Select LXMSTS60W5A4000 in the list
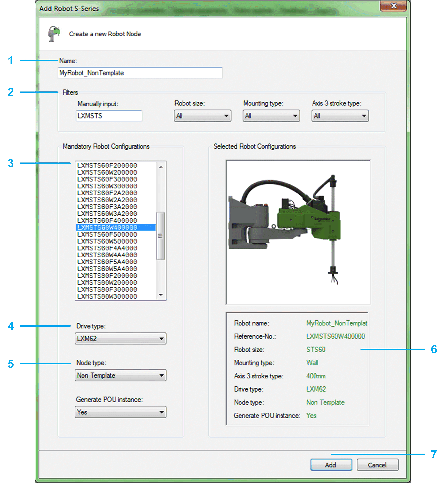This screenshot has height=483, width=448. point(116,269)
